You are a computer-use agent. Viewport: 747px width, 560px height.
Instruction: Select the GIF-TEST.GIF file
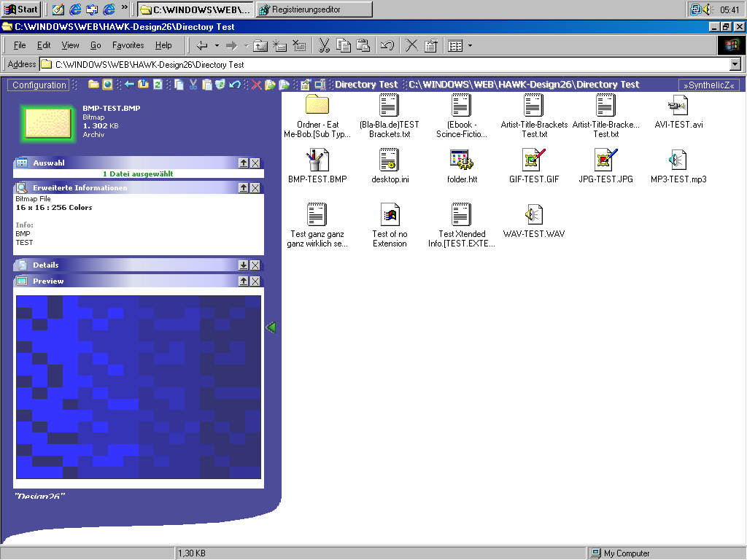[534, 167]
